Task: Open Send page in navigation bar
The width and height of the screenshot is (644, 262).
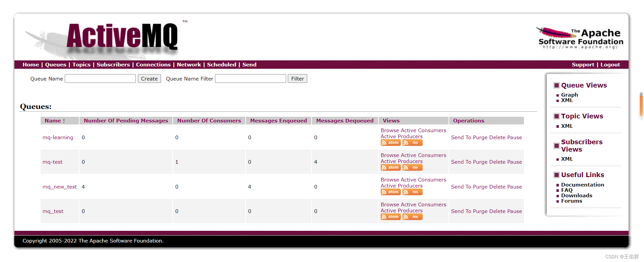Action: coord(249,65)
